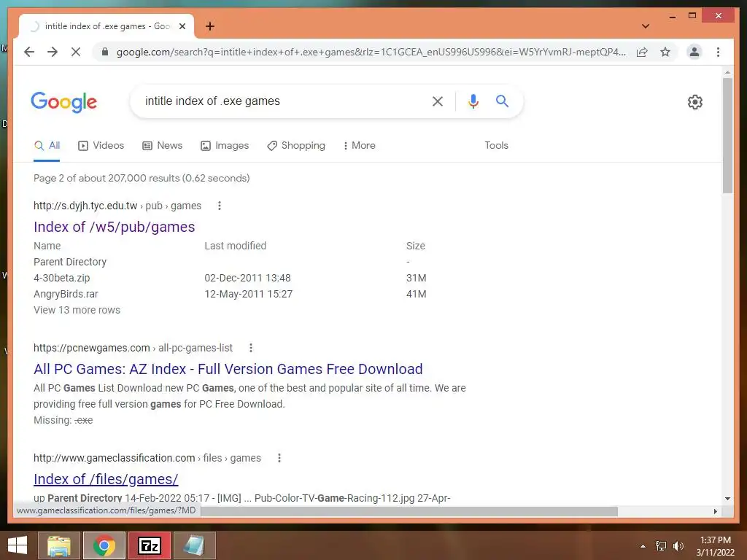Click the '41M' size cell

[x=417, y=294]
